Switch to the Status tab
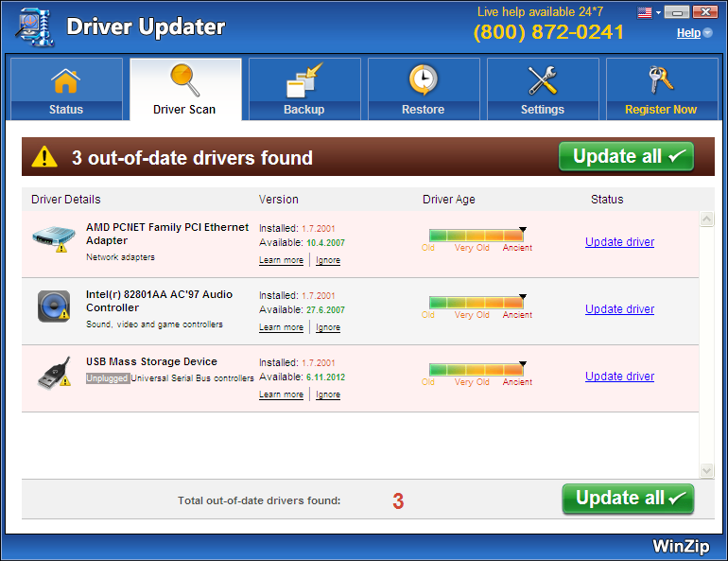This screenshot has width=728, height=561. point(66,89)
